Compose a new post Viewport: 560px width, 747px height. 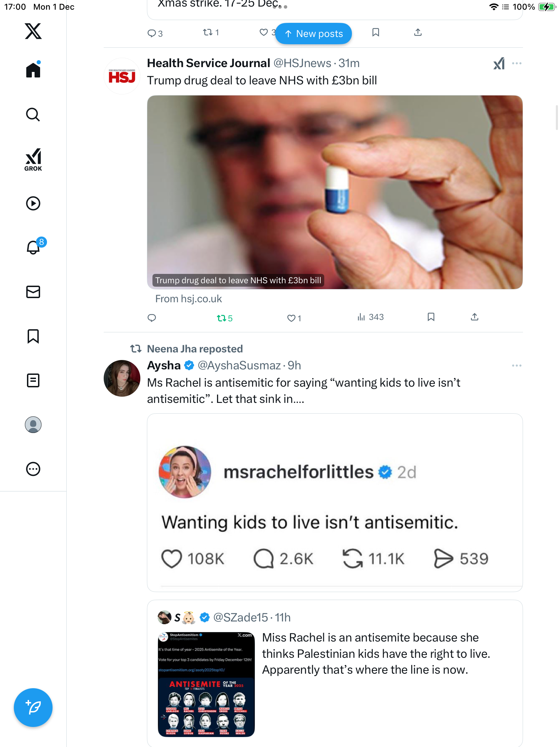click(x=33, y=708)
